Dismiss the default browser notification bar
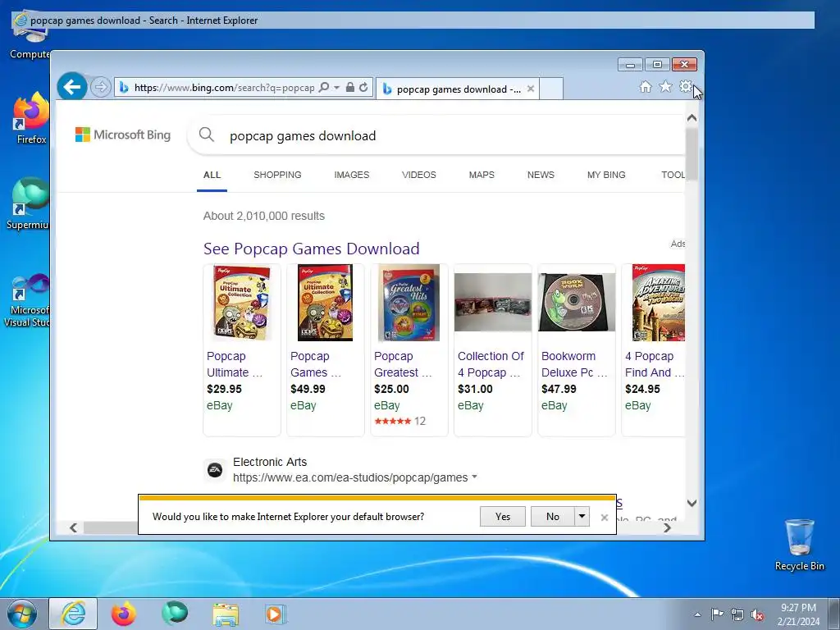Viewport: 840px width, 630px height. click(605, 518)
